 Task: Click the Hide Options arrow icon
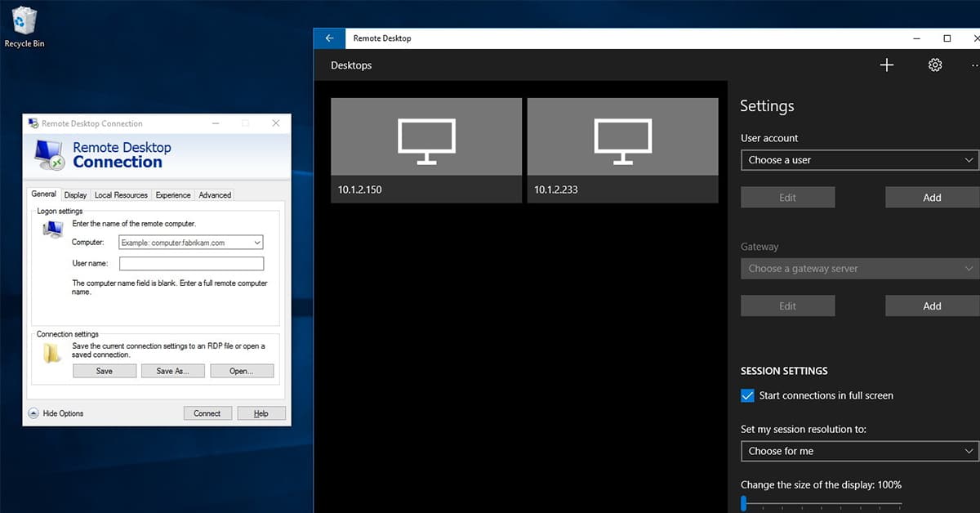pyautogui.click(x=33, y=413)
